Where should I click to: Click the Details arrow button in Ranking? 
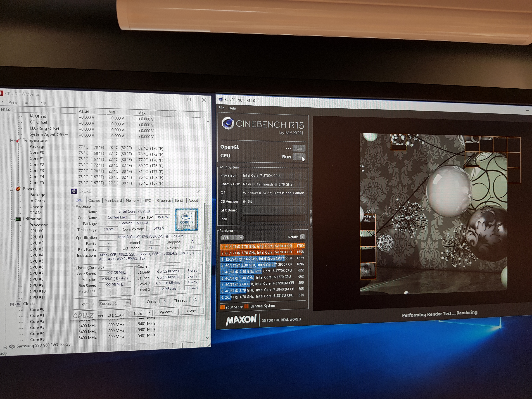(303, 237)
